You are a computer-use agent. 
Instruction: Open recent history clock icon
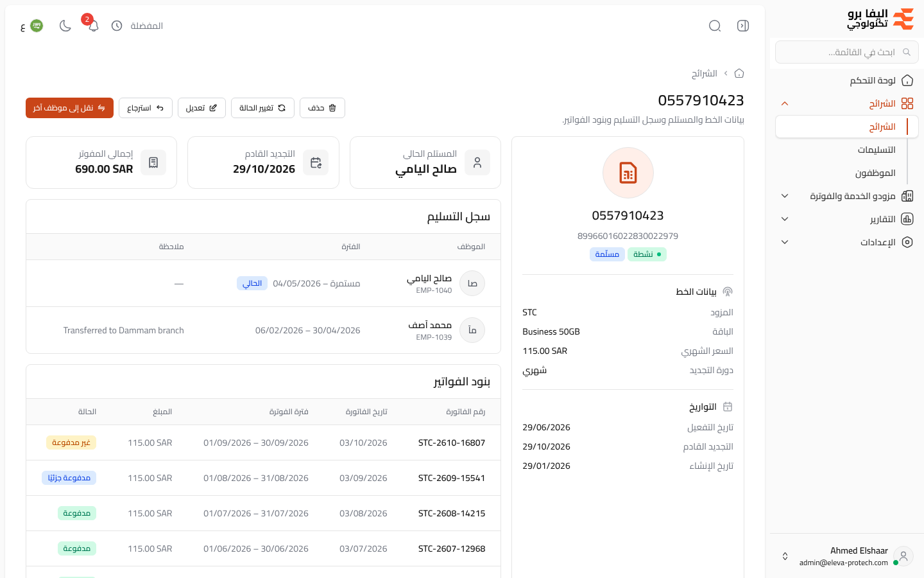pyautogui.click(x=117, y=26)
